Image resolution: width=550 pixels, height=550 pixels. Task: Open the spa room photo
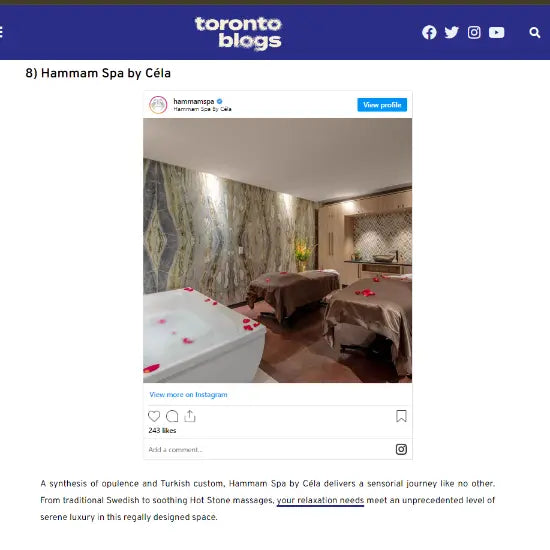tap(277, 250)
